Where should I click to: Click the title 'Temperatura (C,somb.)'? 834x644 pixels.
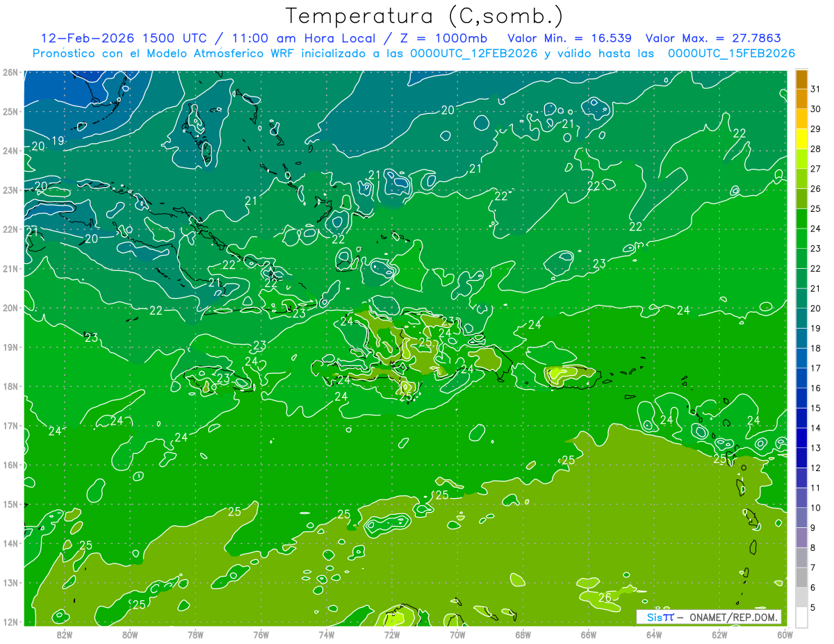pos(425,16)
